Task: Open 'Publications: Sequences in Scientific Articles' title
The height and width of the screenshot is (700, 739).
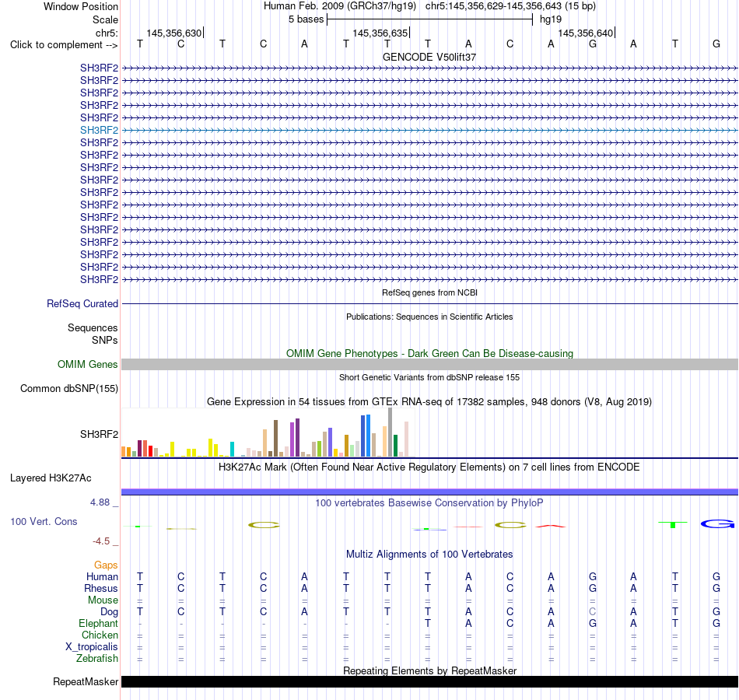Action: (x=429, y=317)
